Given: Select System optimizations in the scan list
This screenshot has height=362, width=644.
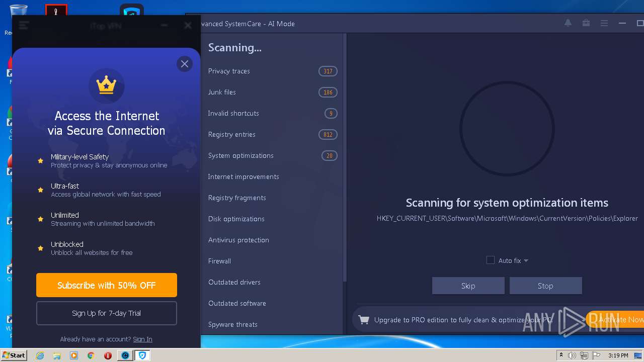Looking at the screenshot, I should [241, 156].
